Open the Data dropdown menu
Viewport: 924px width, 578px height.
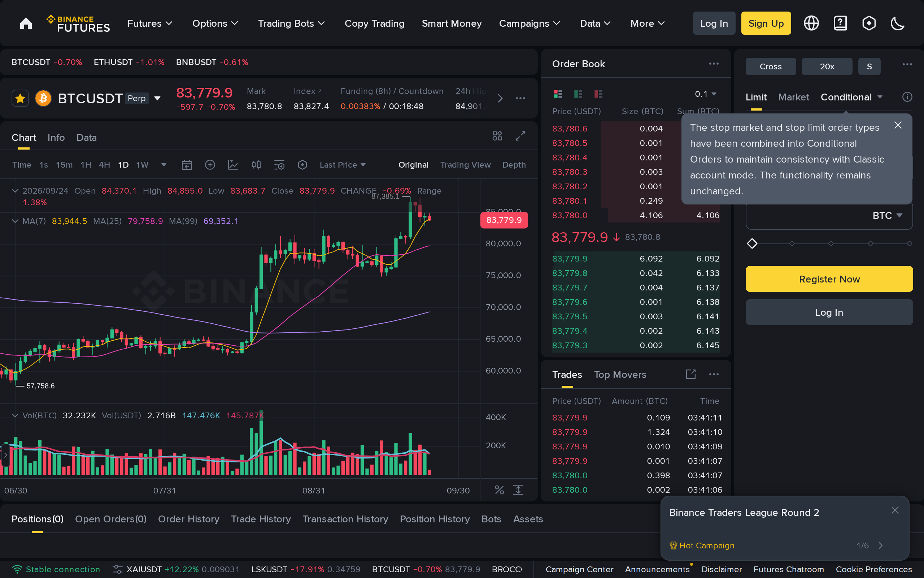tap(595, 23)
